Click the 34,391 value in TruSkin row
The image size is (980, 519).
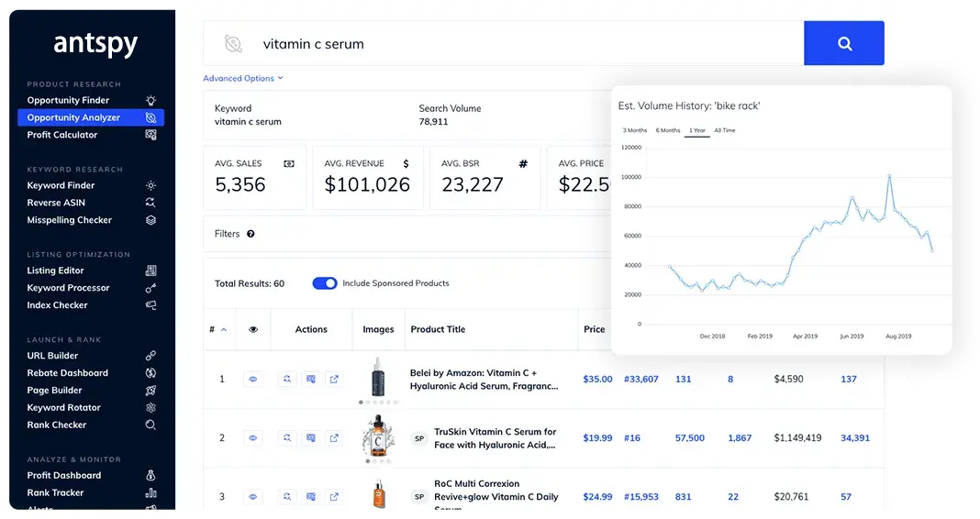[854, 437]
